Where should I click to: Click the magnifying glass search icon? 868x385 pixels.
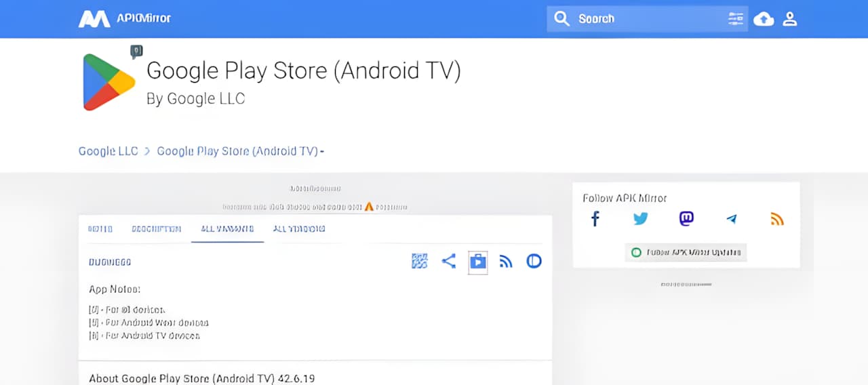pos(561,18)
